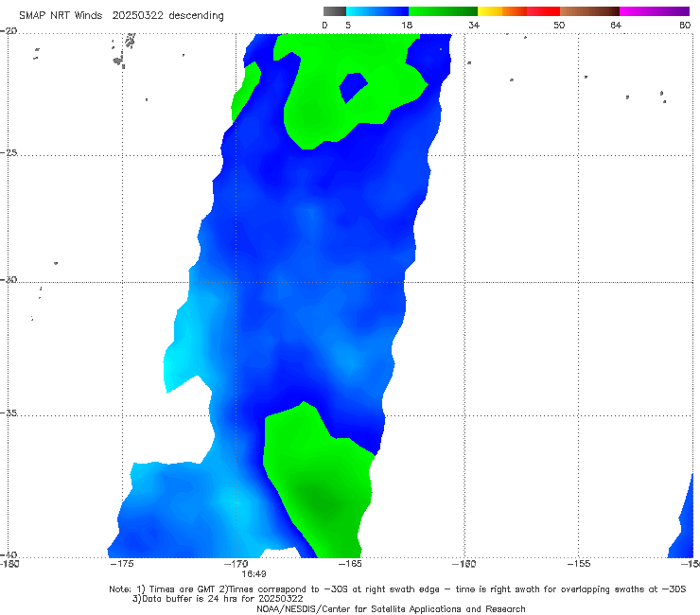700x615 pixels.
Task: Select the brown segment of the color bar
Action: click(589, 11)
